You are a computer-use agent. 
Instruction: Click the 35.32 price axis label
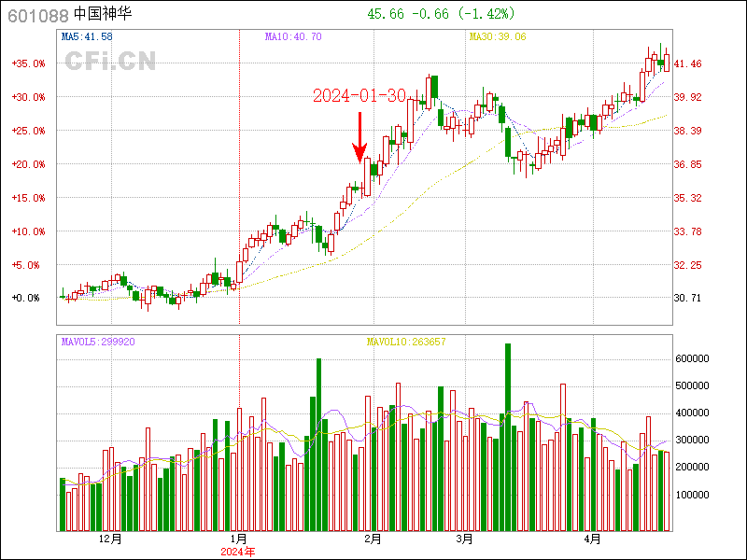[687, 198]
